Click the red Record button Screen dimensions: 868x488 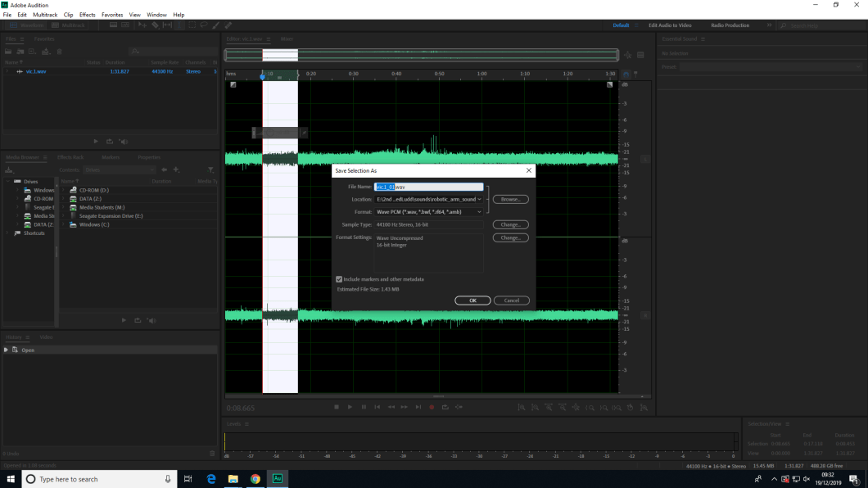tap(432, 407)
